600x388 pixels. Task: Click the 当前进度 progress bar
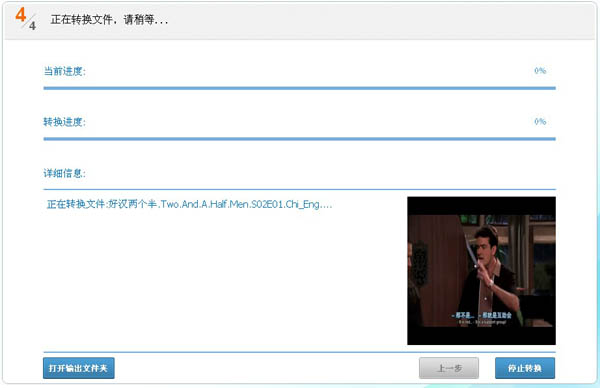pos(300,88)
